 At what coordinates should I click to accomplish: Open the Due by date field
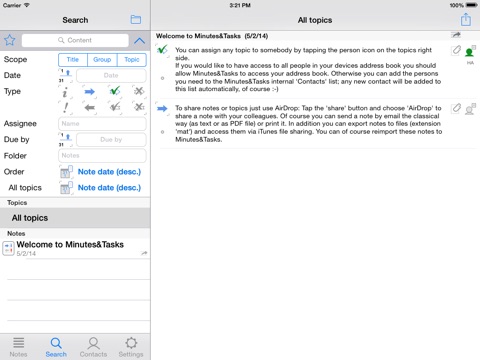pyautogui.click(x=111, y=140)
